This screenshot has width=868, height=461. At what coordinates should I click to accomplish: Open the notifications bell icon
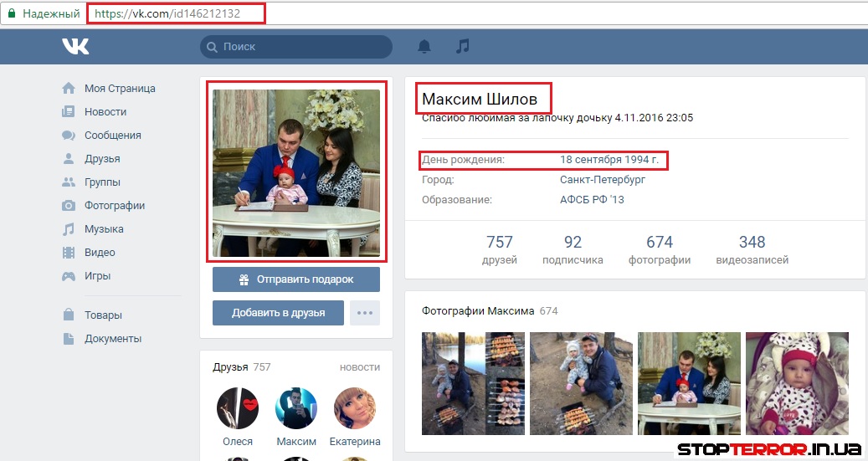click(x=424, y=47)
